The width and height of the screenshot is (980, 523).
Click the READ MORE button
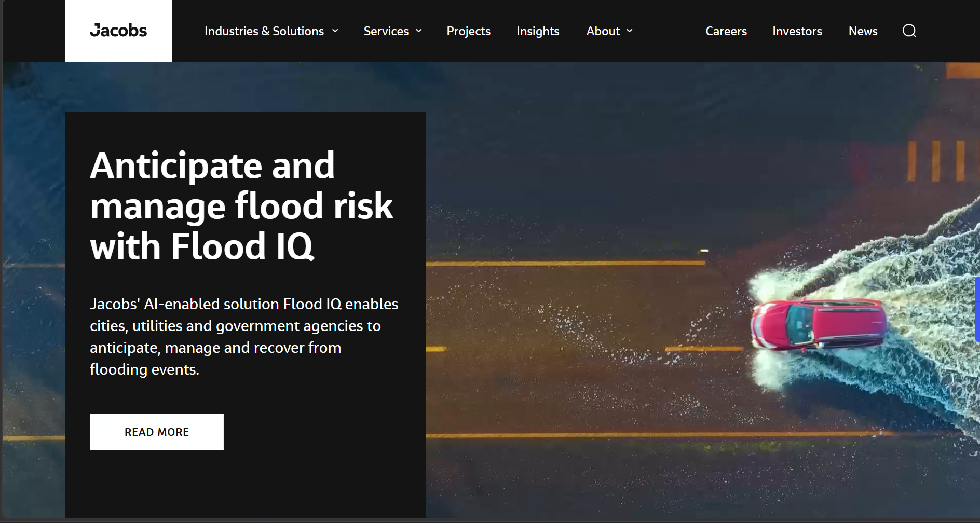[x=157, y=432]
